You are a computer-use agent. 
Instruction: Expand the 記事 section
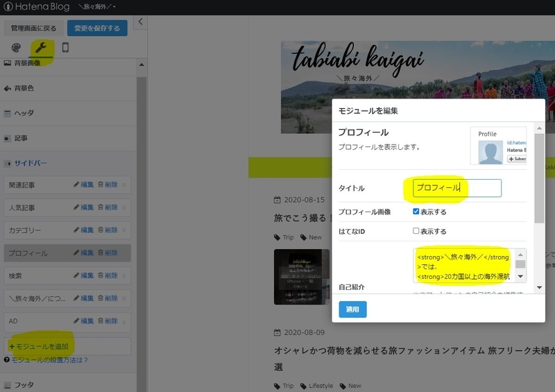(68, 139)
